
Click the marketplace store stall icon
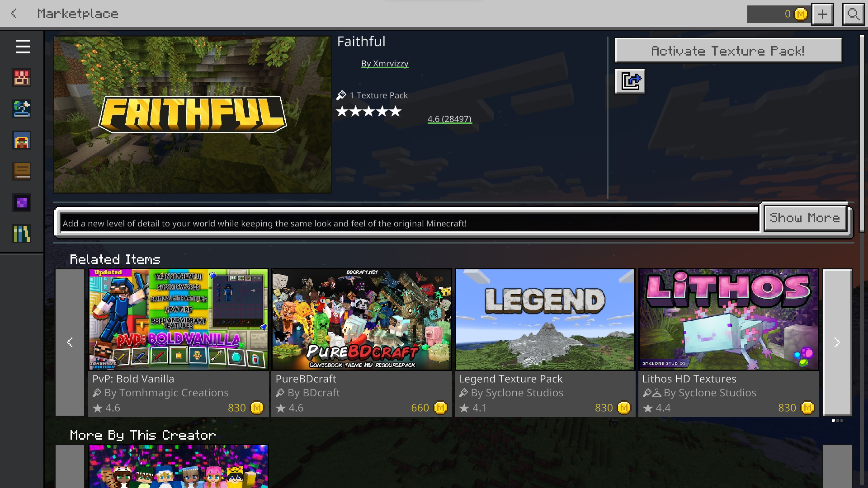click(22, 78)
